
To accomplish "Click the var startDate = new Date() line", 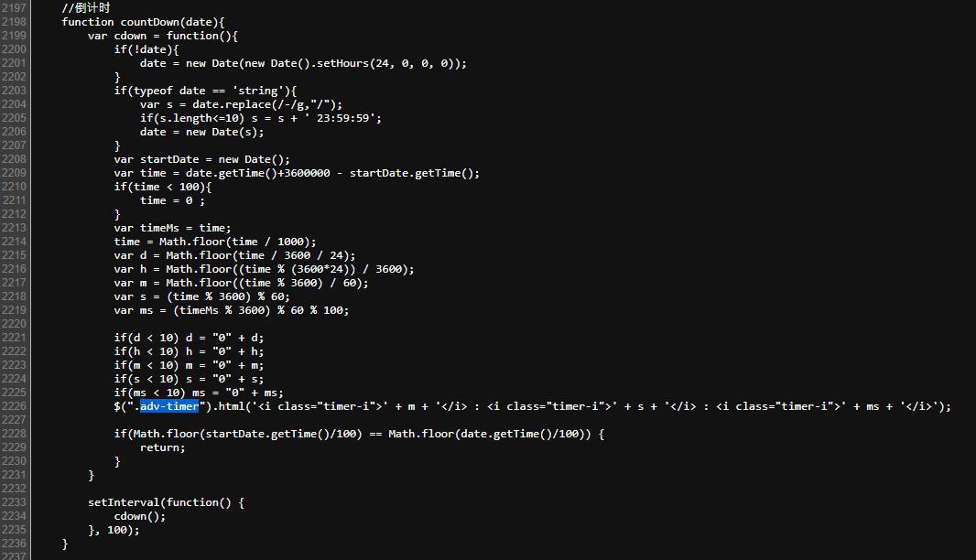I will coord(201,159).
